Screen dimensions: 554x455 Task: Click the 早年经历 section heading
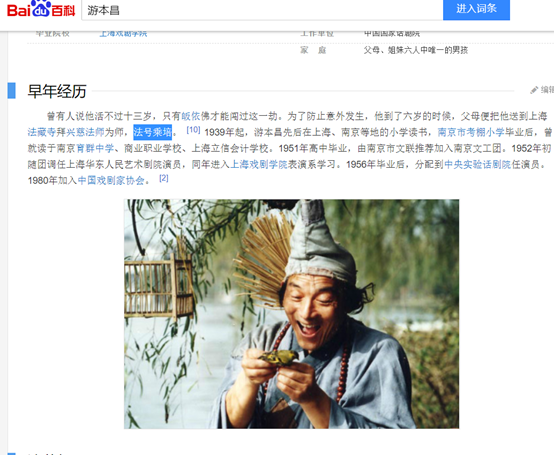coord(57,91)
